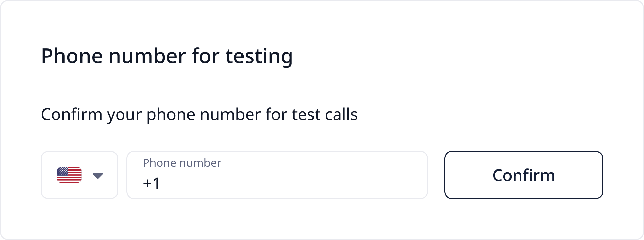Click the "Phone number" field label
The image size is (644, 240).
click(182, 163)
